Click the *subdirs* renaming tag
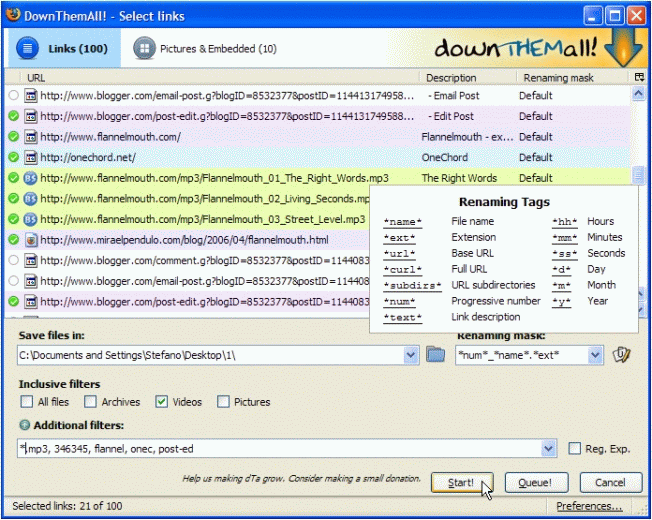 pyautogui.click(x=412, y=286)
